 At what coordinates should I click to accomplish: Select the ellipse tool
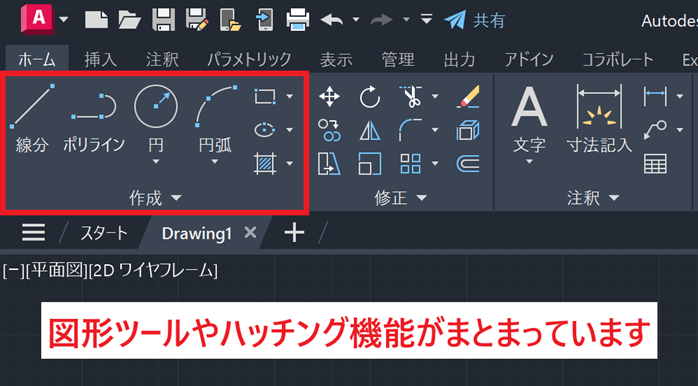click(x=265, y=130)
